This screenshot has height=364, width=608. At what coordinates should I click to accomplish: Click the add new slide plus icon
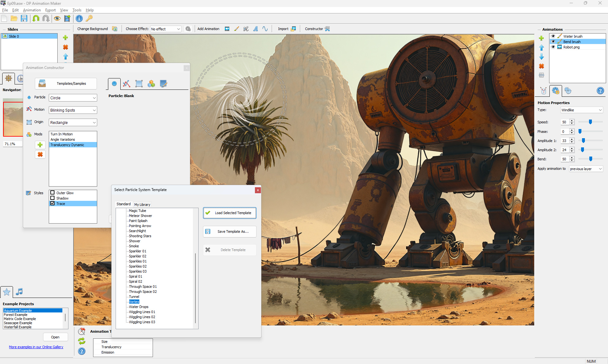(x=66, y=38)
